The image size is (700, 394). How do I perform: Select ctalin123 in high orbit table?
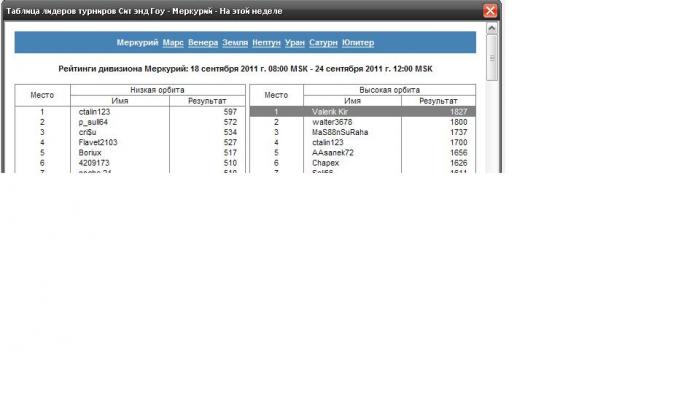pos(328,143)
